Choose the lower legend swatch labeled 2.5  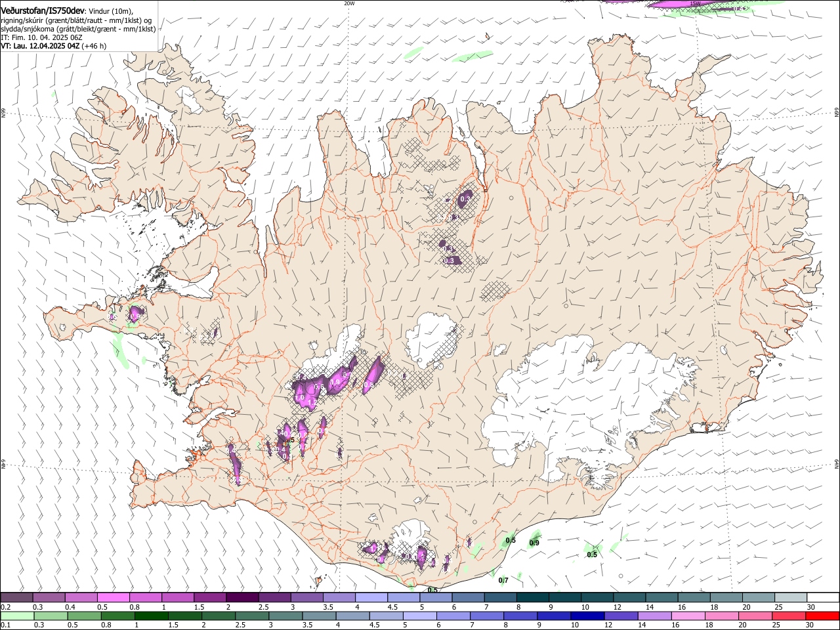point(252,616)
